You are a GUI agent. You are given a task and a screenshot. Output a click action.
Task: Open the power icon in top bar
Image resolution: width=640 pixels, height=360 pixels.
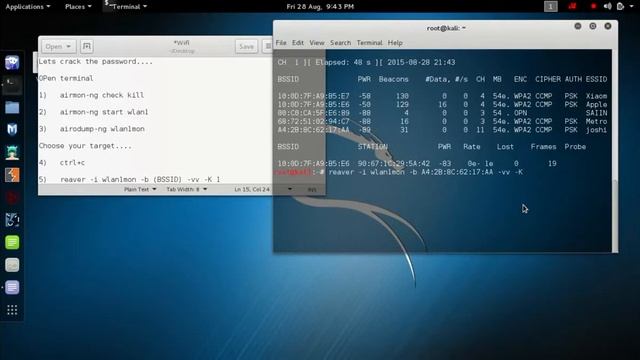[620, 6]
